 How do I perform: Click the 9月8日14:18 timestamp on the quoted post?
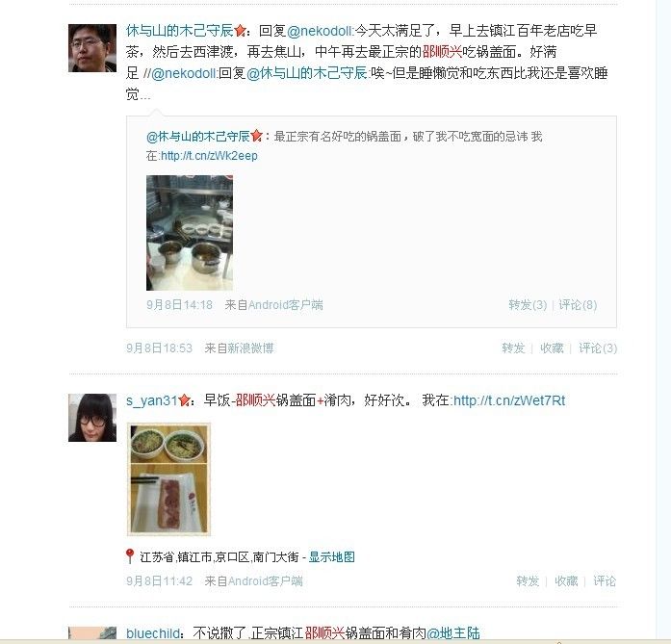coord(179,304)
